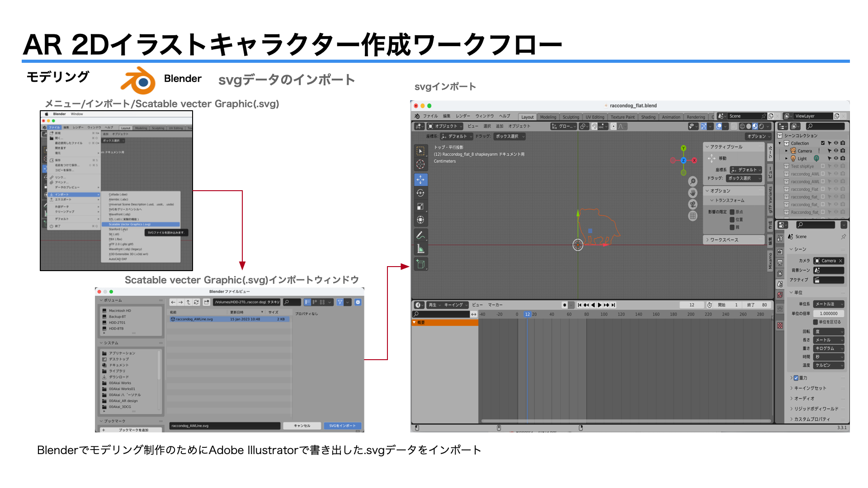Click thumbnail display mode icon in file view
This screenshot has width=868, height=488.
point(322,302)
